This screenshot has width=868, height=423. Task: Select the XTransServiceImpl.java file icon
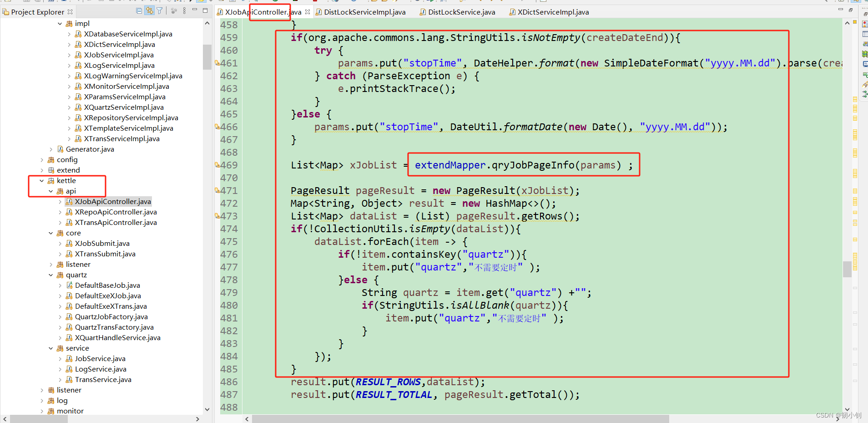coord(78,139)
